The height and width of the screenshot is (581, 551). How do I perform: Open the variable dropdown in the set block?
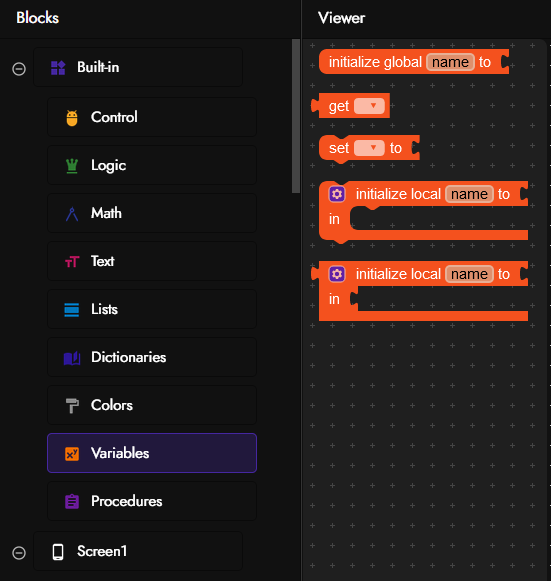click(369, 148)
